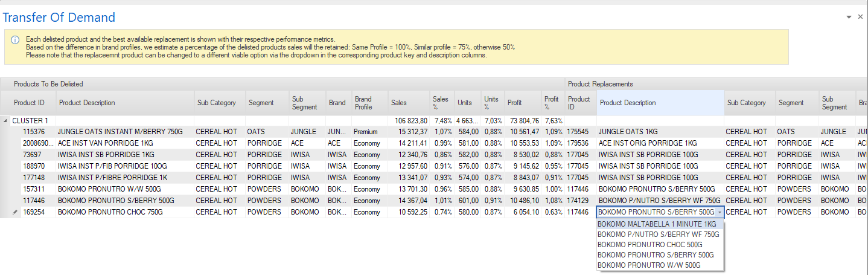
Task: Sort by the Sales column header
Action: point(409,103)
